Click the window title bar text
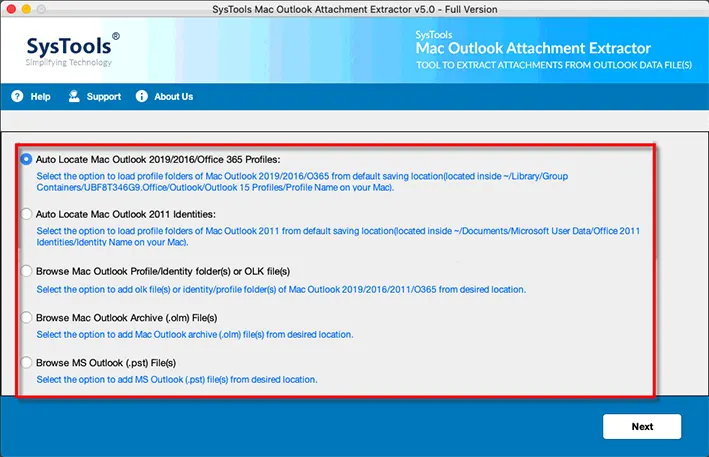This screenshot has width=709, height=457. click(x=355, y=9)
